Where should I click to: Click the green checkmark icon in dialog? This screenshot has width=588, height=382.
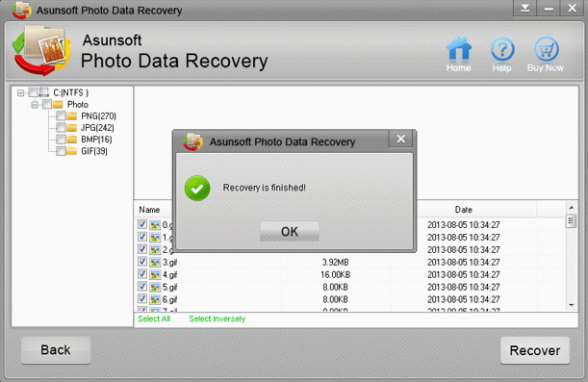click(x=197, y=189)
